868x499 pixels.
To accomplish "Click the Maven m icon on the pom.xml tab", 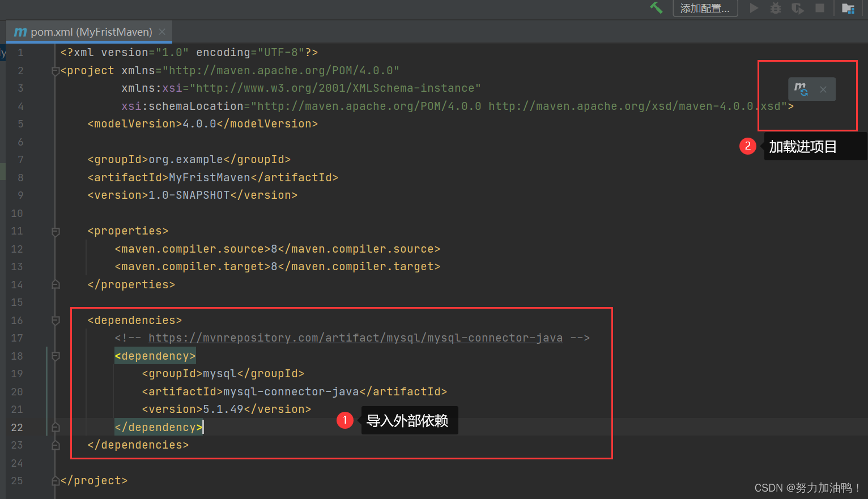I will tap(20, 32).
